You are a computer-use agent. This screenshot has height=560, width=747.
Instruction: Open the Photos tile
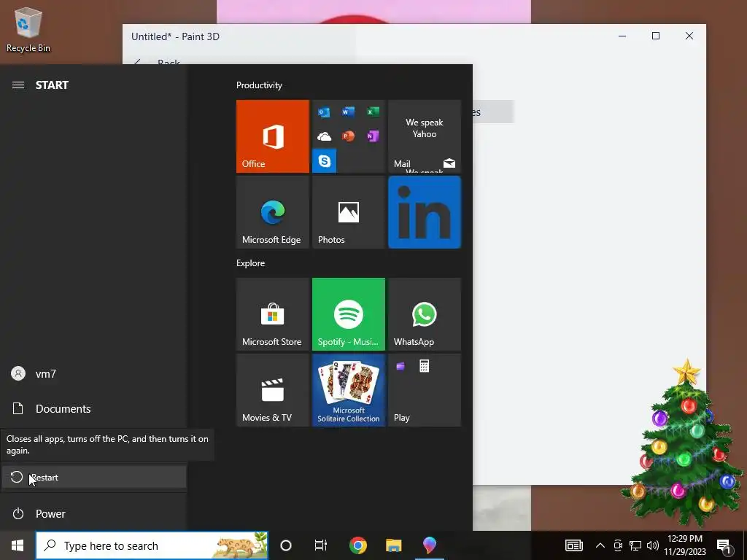click(348, 212)
